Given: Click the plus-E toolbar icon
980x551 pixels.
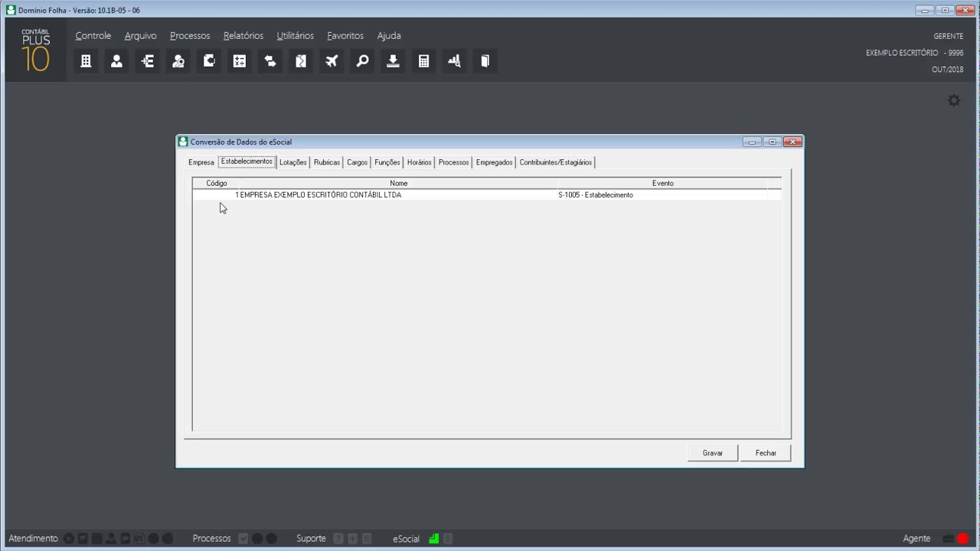Looking at the screenshot, I should click(147, 61).
